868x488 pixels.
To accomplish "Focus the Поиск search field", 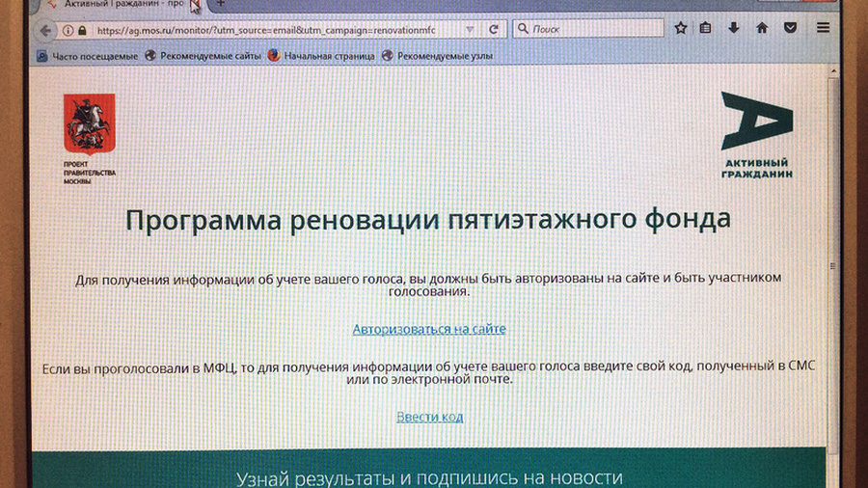I will point(593,29).
